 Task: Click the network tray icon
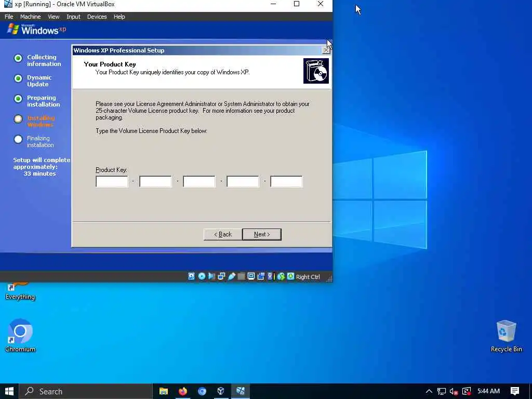click(x=442, y=391)
